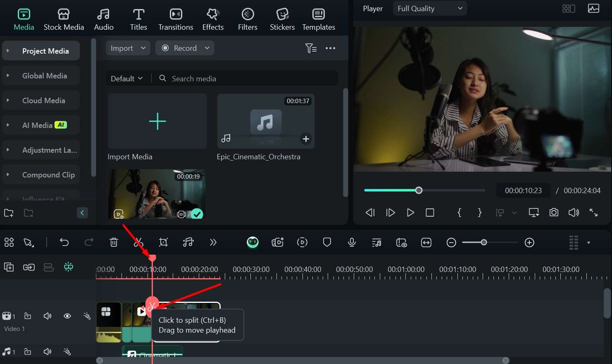612x364 pixels.
Task: Click the current timecode 00:00:10:23
Action: (x=523, y=190)
